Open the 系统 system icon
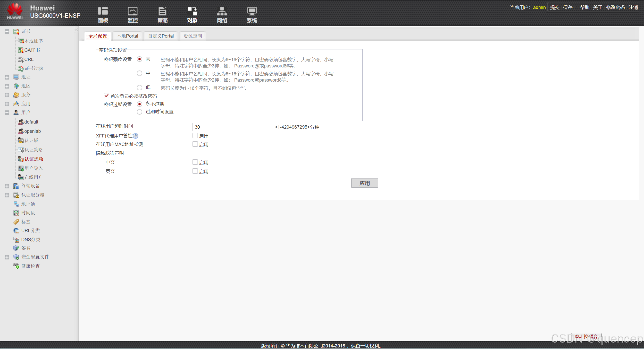 click(252, 14)
